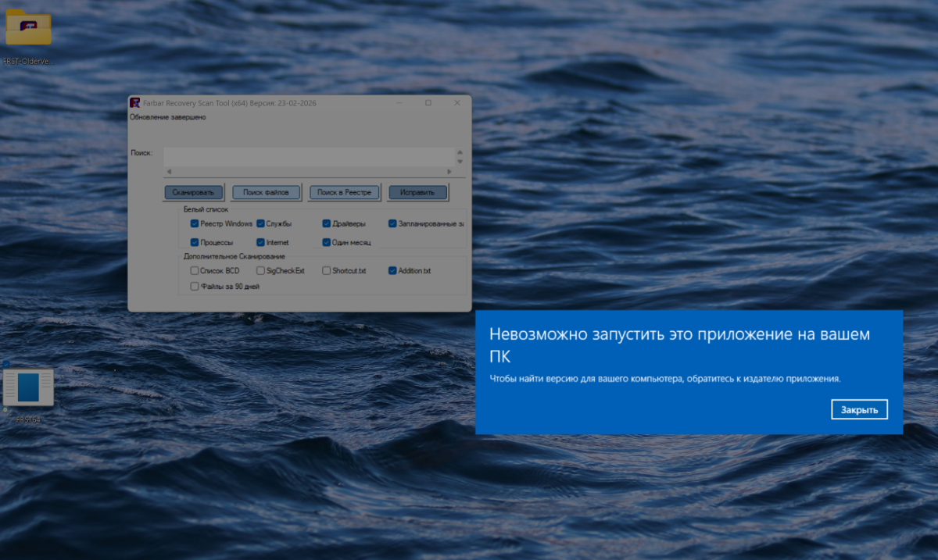
Task: Enable Файлы за 90 дней checkbox
Action: (195, 287)
